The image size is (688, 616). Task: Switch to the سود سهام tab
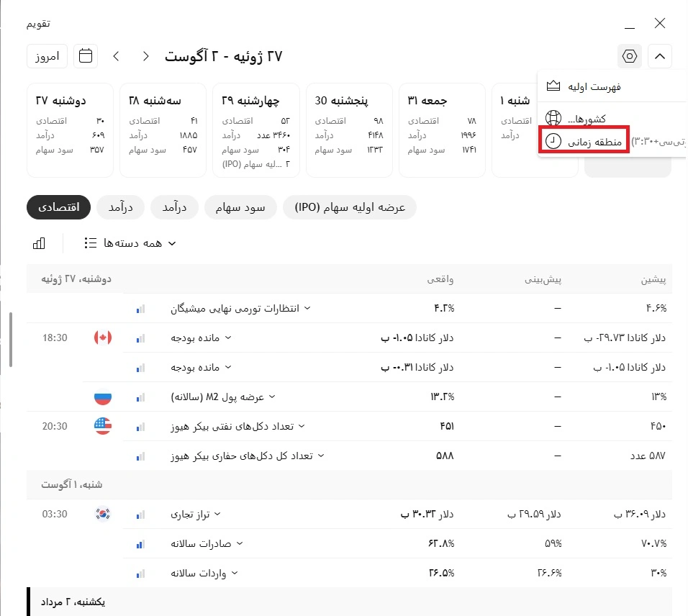[x=240, y=207]
